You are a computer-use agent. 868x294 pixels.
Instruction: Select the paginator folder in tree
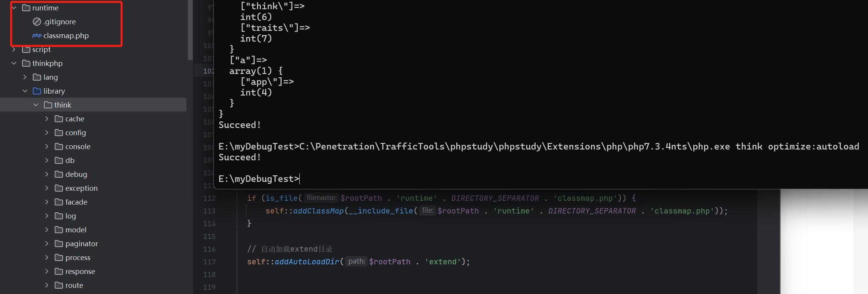tap(82, 244)
